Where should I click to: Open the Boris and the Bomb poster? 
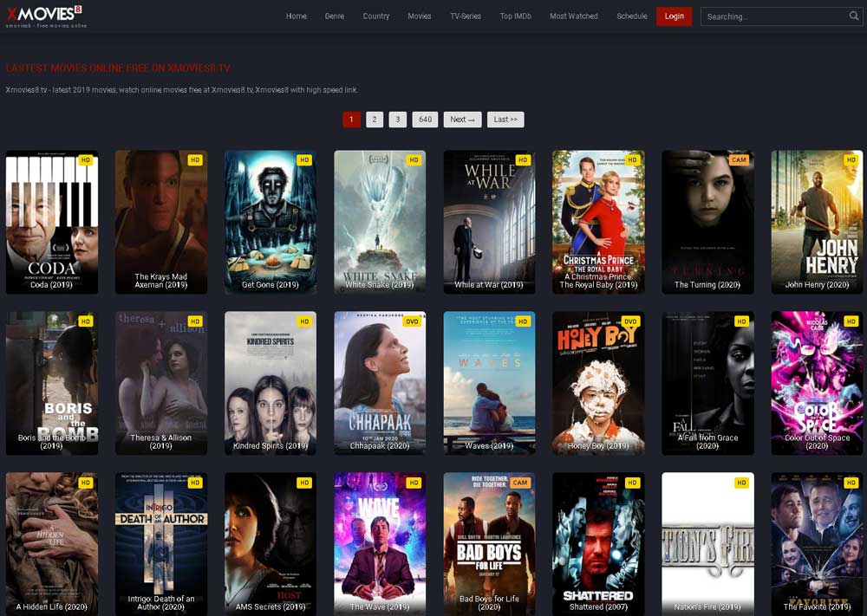pyautogui.click(x=52, y=383)
